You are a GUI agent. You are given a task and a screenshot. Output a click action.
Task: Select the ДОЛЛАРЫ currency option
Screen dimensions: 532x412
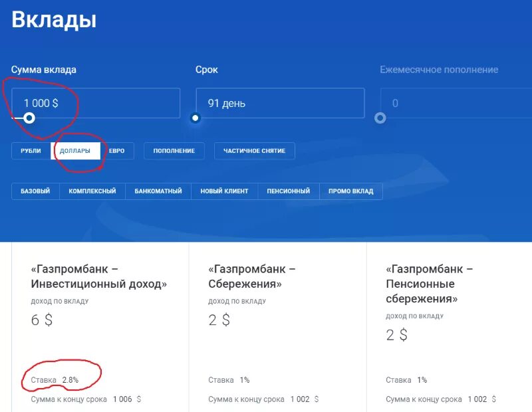[75, 151]
